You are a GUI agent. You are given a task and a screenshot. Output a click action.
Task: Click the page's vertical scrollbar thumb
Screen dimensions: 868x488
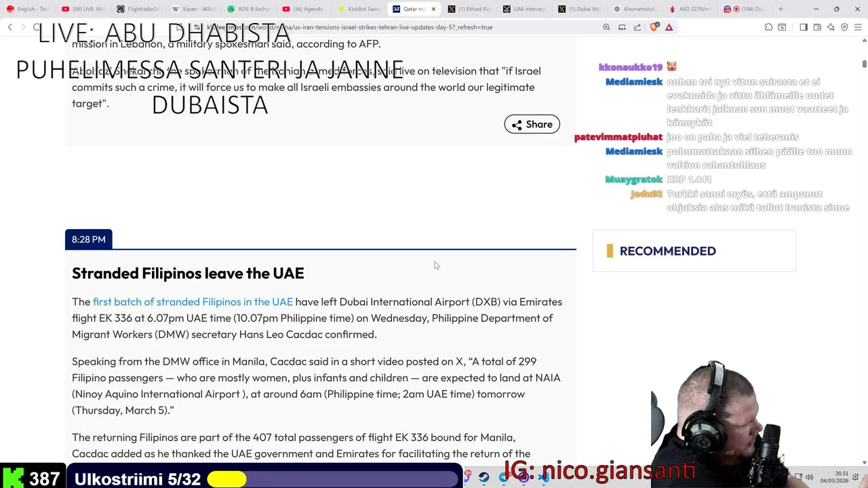point(864,64)
